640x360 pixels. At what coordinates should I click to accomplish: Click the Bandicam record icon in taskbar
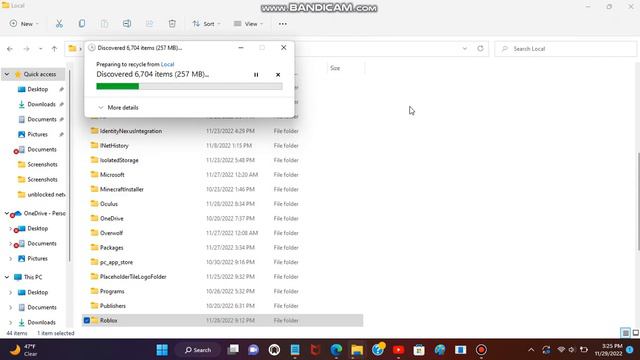pyautogui.click(x=481, y=350)
